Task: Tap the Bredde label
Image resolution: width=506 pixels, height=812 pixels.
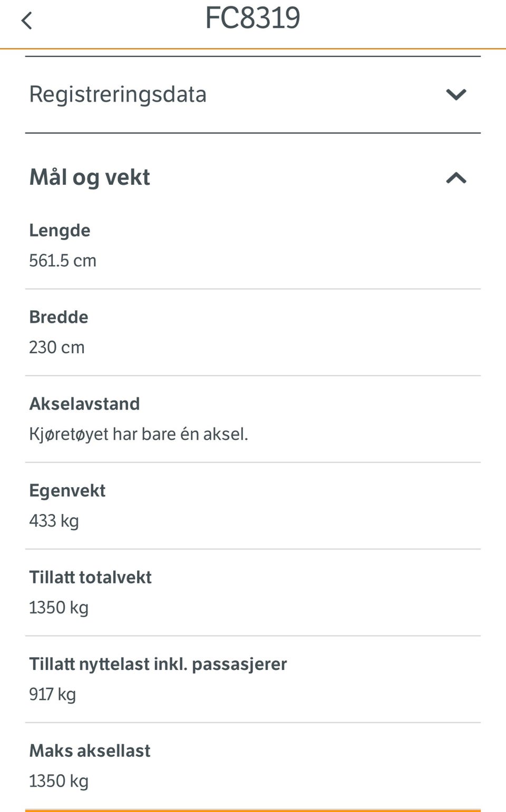Action: click(x=59, y=317)
